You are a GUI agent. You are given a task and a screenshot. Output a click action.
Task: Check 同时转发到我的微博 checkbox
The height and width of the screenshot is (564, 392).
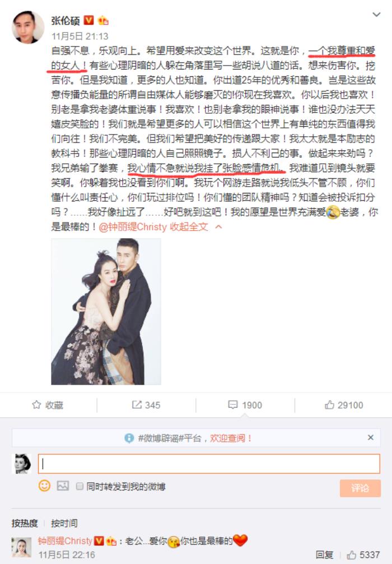80,486
